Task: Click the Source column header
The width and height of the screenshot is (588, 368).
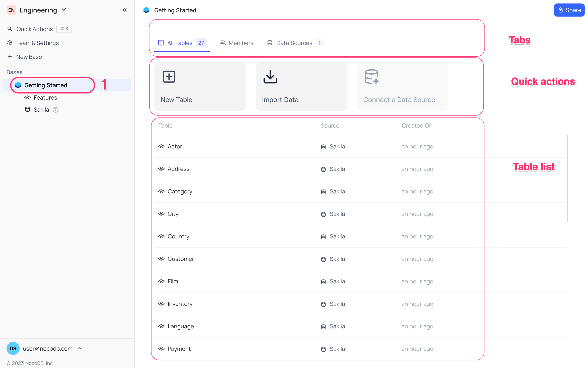Action: point(330,126)
